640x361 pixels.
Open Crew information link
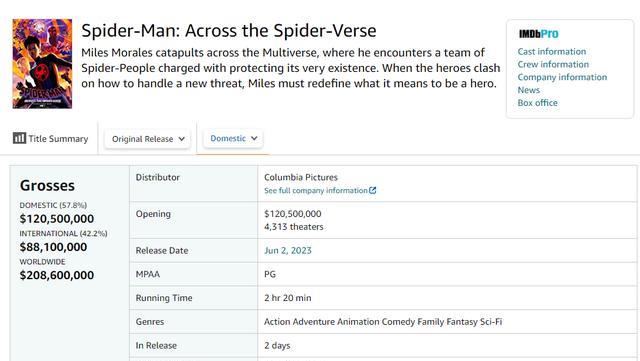(x=553, y=64)
